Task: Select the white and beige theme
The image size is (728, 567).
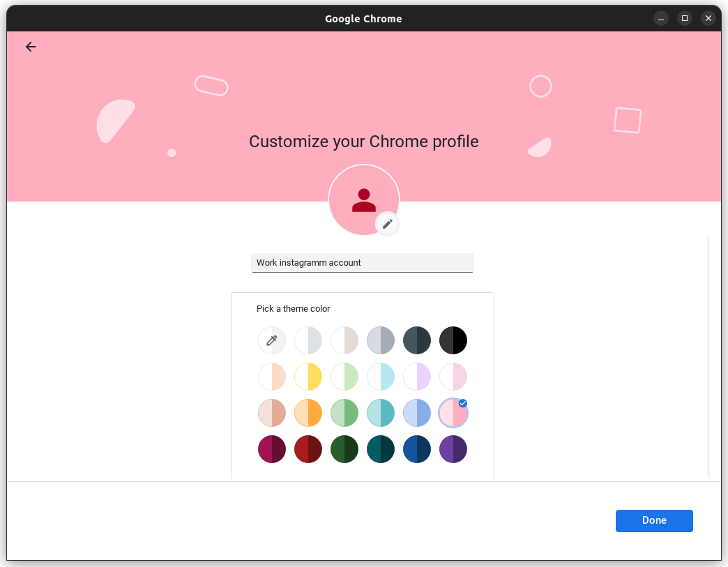Action: point(344,340)
